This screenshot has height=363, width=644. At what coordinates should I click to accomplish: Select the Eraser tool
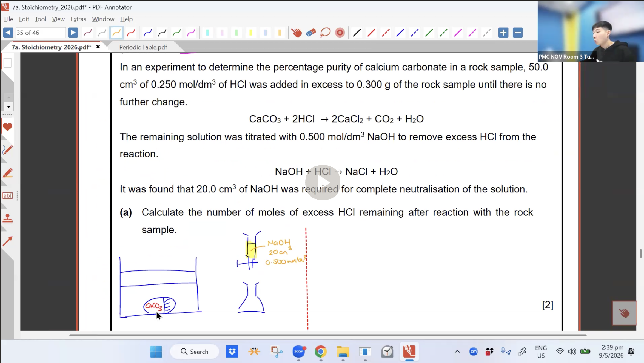(311, 33)
